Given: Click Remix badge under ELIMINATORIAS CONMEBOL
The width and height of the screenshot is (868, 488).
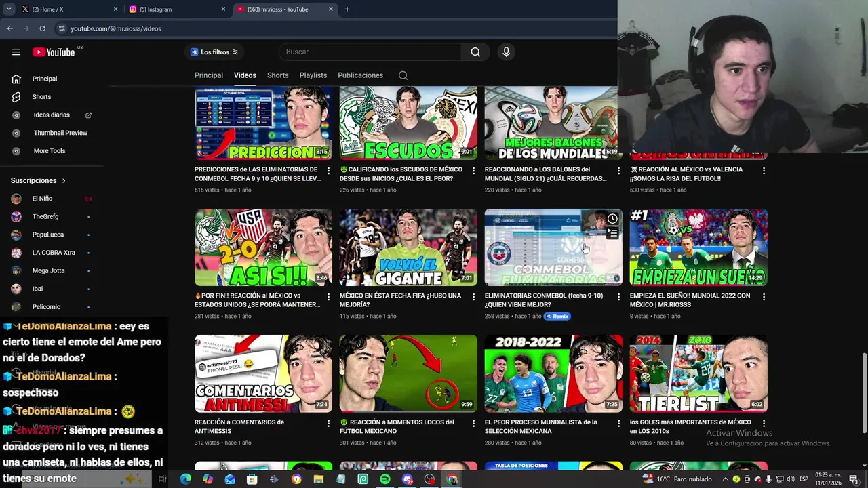Looking at the screenshot, I should pos(557,317).
